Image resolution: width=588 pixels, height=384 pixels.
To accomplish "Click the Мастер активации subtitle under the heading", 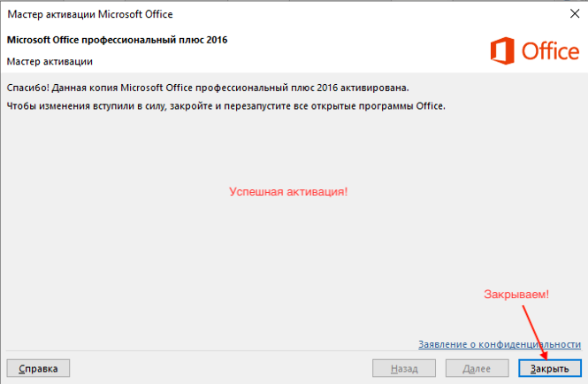I will pyautogui.click(x=50, y=62).
